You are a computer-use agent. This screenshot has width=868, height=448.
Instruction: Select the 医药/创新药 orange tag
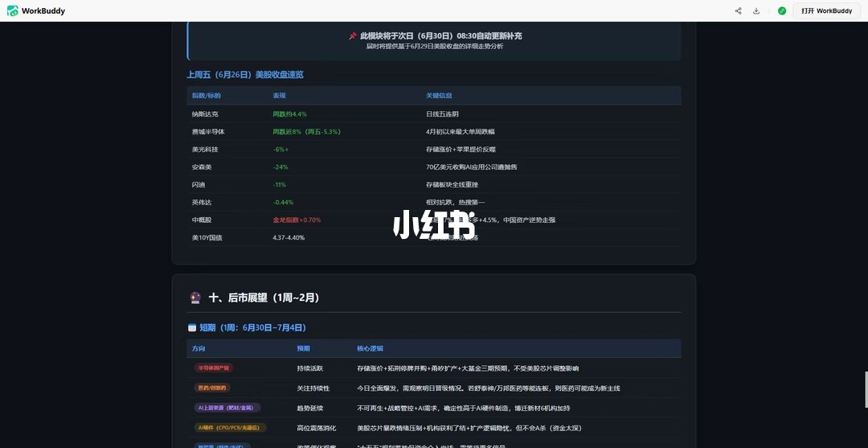211,388
